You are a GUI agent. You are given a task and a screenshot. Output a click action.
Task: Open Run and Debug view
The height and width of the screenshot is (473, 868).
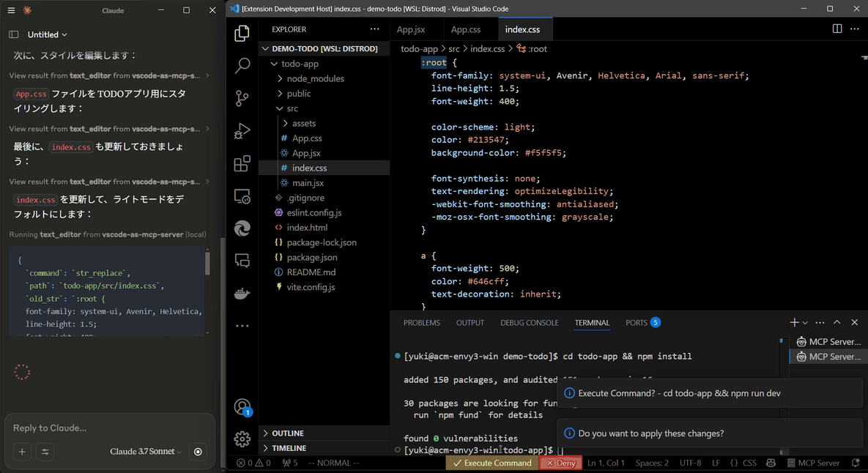tap(242, 132)
